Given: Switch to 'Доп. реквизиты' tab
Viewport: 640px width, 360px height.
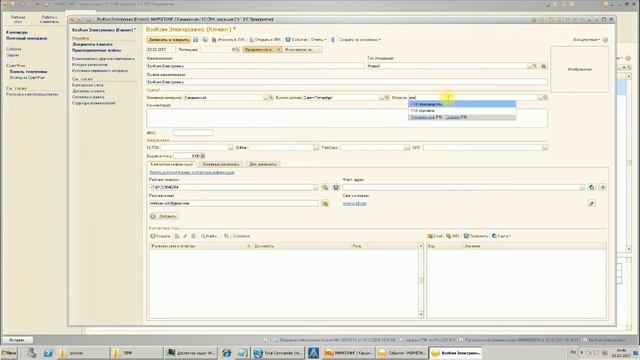Looking at the screenshot, I should tap(263, 164).
